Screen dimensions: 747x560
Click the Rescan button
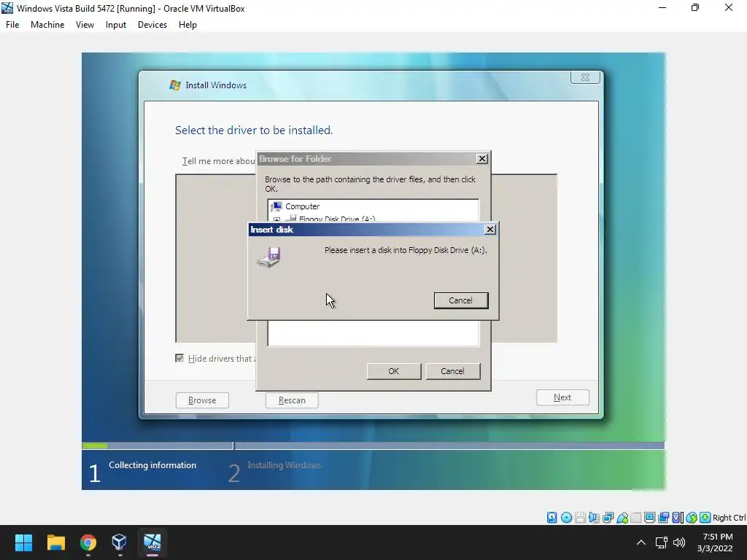click(x=292, y=400)
